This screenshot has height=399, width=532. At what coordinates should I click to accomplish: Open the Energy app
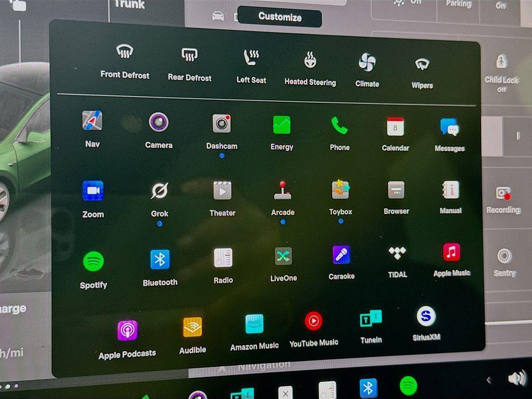coord(282,125)
